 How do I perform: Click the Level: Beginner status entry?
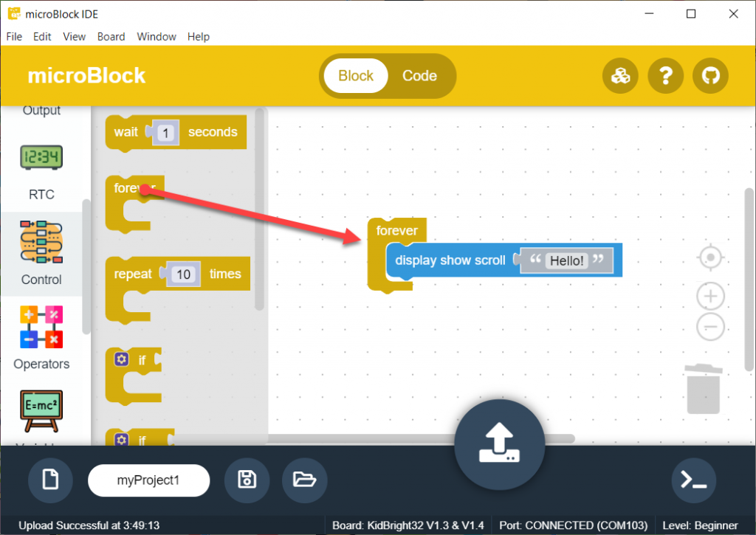(700, 525)
